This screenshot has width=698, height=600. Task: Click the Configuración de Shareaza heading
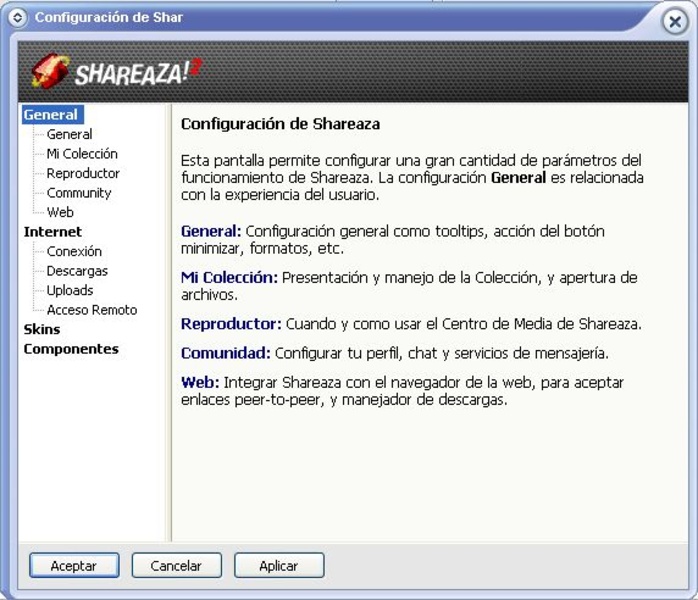coord(280,124)
